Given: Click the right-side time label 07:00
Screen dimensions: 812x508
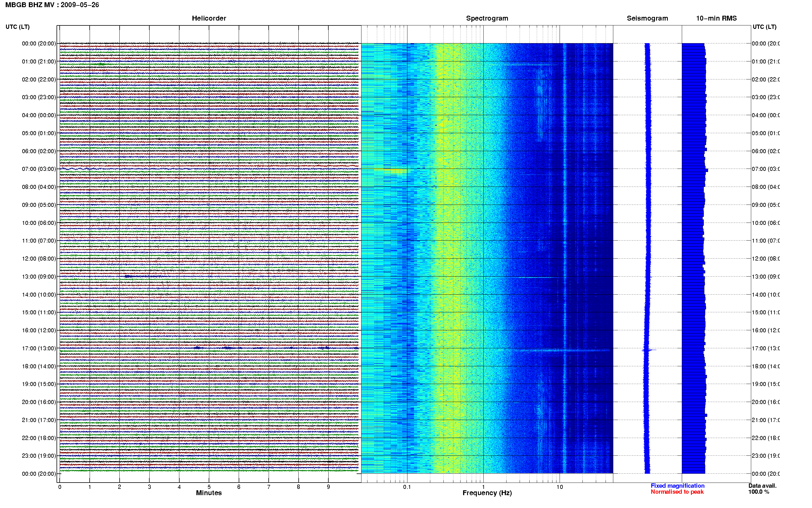Looking at the screenshot, I should (765, 169).
